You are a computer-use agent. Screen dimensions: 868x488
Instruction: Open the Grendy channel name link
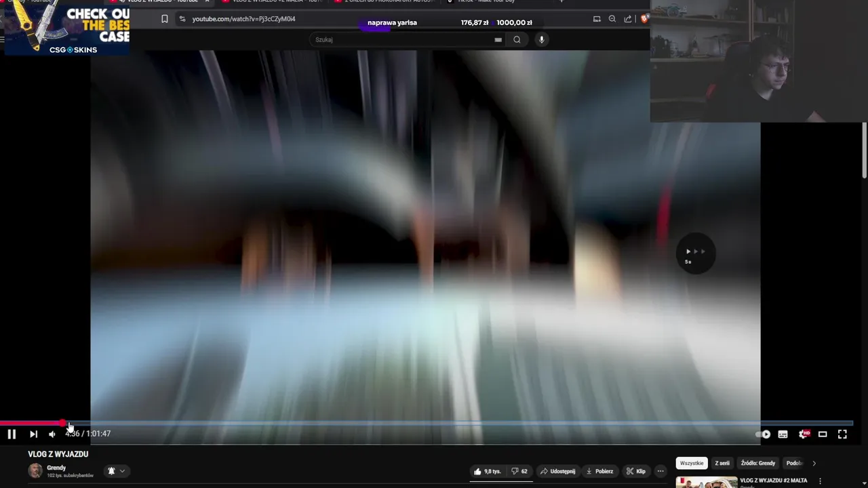click(56, 468)
